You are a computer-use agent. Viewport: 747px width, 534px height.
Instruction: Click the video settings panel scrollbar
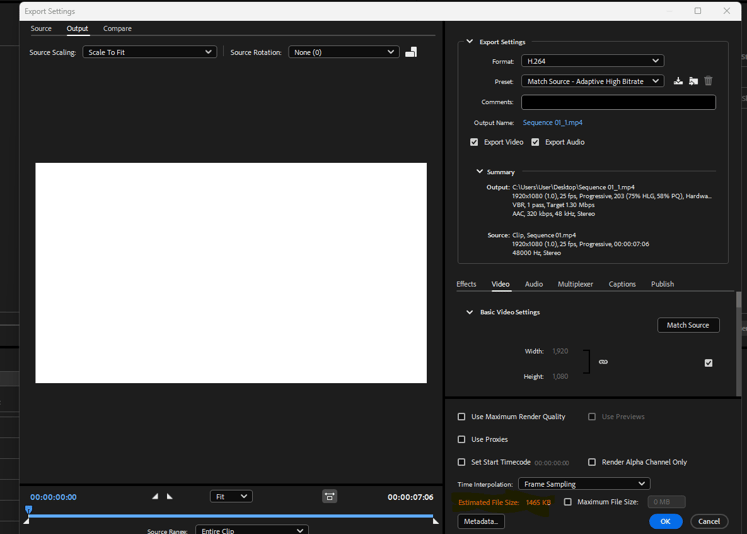(738, 300)
